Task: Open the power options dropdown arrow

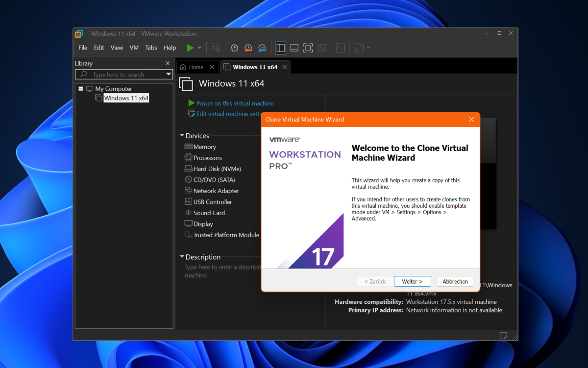Action: coord(199,48)
